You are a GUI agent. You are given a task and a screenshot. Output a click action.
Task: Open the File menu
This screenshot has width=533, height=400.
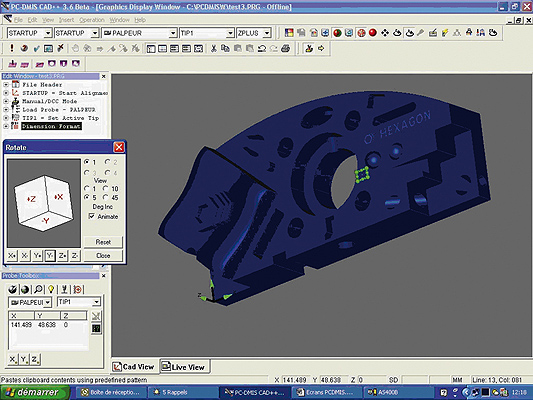tap(18, 20)
